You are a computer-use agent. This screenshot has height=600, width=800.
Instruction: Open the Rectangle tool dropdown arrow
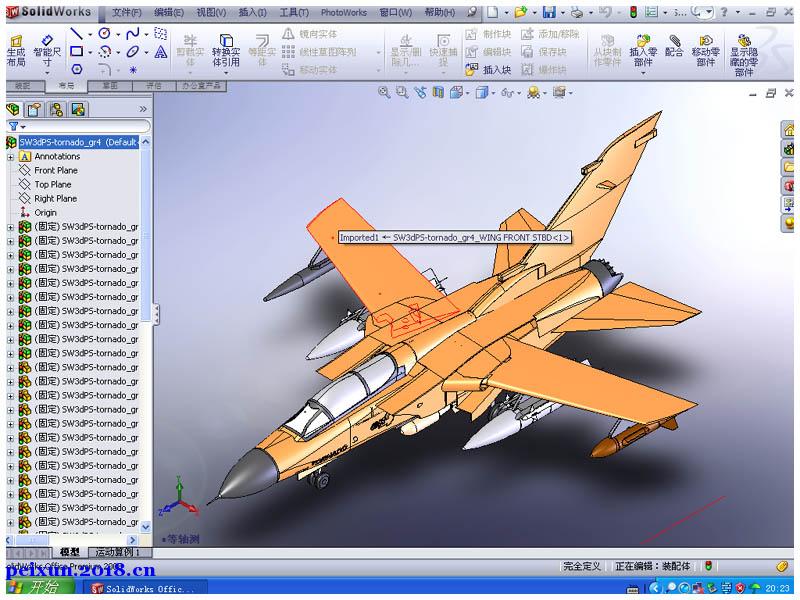(x=90, y=53)
